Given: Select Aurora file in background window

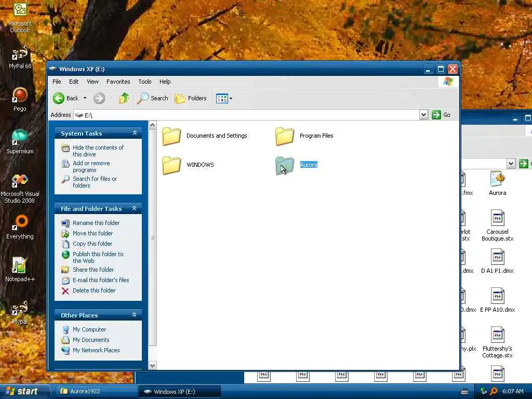Looking at the screenshot, I should 497,183.
